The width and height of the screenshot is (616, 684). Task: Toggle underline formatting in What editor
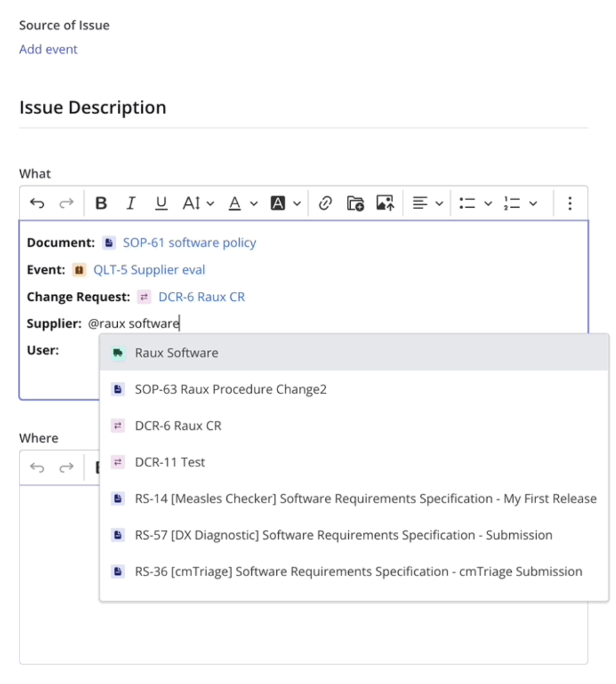click(x=161, y=203)
